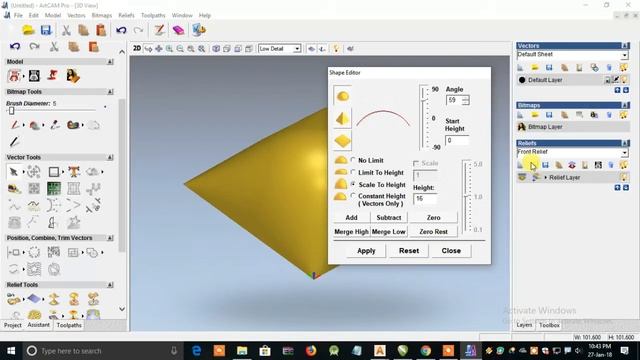Open the Model menu

[53, 16]
